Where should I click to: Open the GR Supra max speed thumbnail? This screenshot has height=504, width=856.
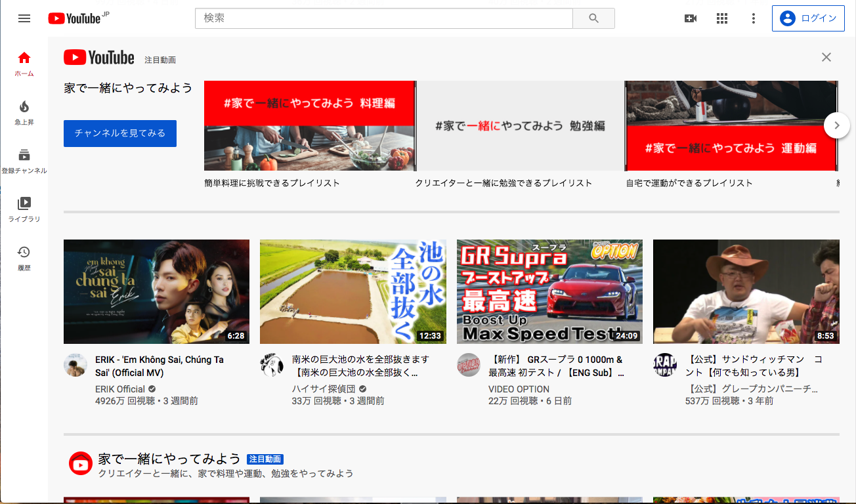pos(549,291)
